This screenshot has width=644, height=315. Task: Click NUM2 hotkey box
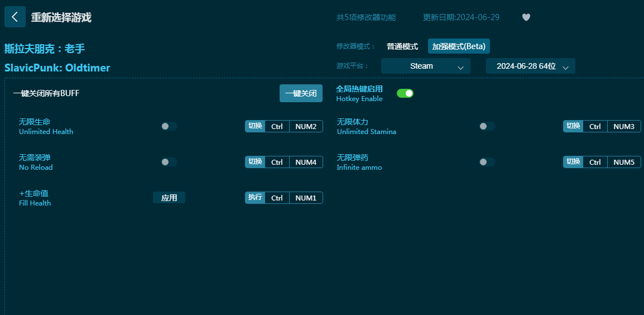[x=306, y=126]
